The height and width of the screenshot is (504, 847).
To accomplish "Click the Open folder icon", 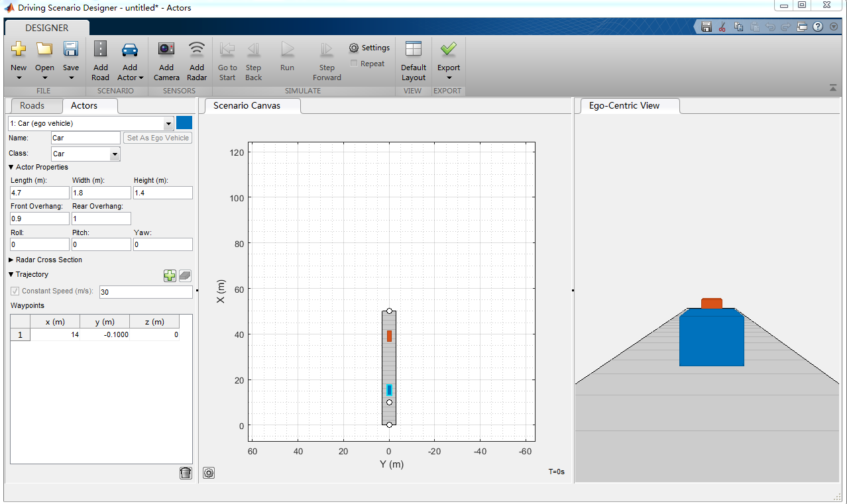I will tap(44, 49).
